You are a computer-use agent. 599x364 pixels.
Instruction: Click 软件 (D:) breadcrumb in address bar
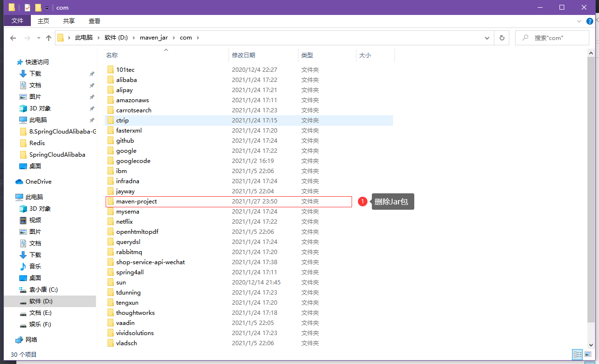(116, 38)
